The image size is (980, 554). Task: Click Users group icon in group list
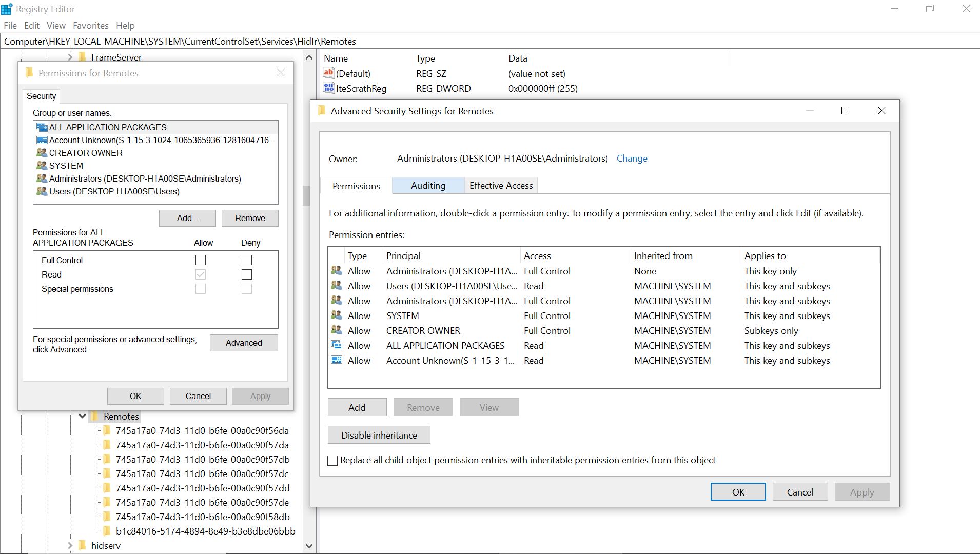coord(42,191)
